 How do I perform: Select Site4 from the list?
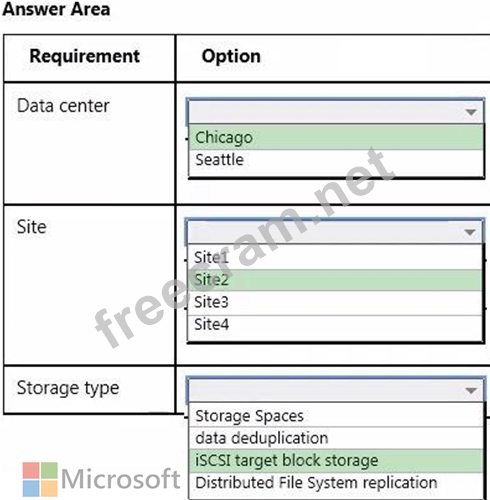335,325
